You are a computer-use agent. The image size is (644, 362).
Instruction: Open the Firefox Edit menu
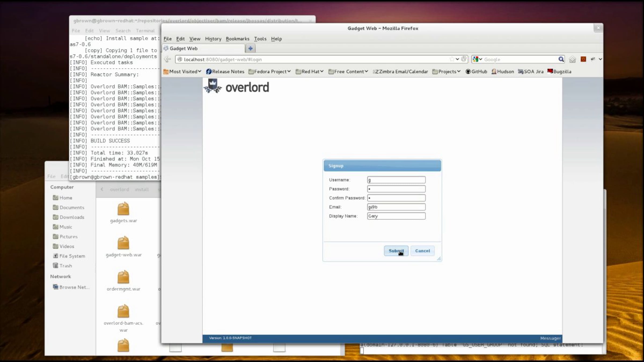pyautogui.click(x=180, y=39)
